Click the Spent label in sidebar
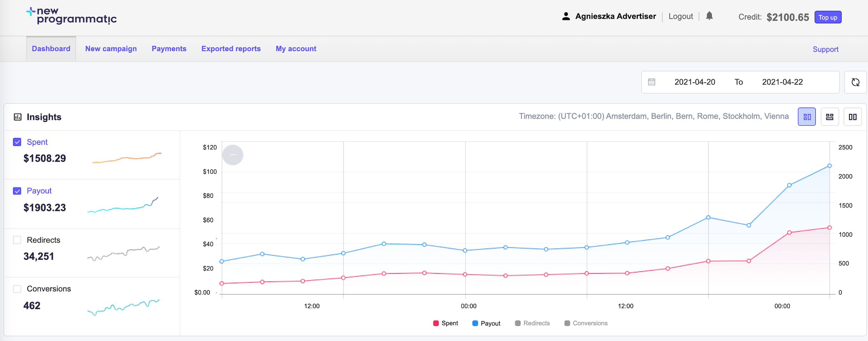The width and height of the screenshot is (868, 341). (x=37, y=142)
